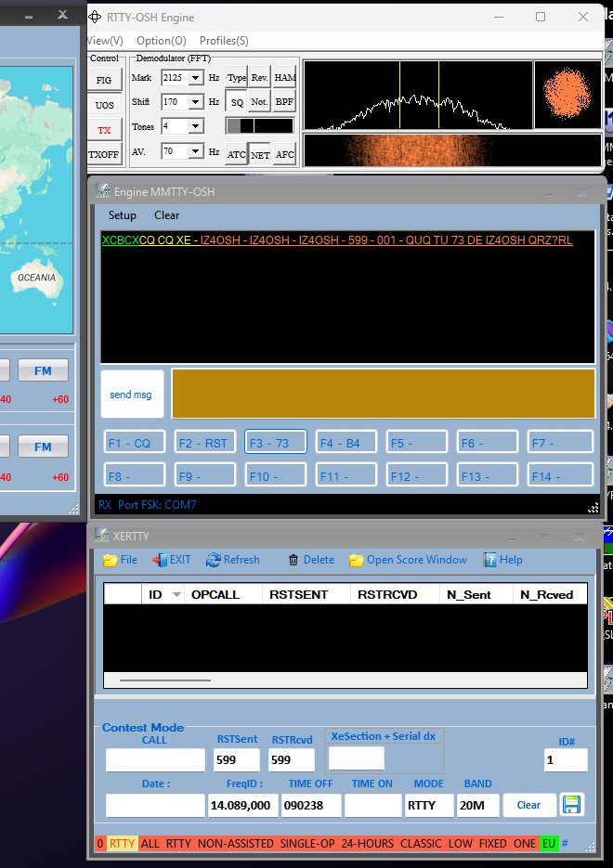Toggle the AFC button

(284, 155)
